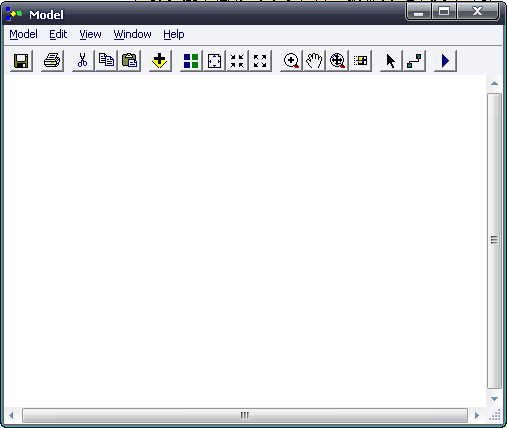Click the window resize grip corner
Image resolution: width=507 pixels, height=428 pixels.
pyautogui.click(x=495, y=415)
